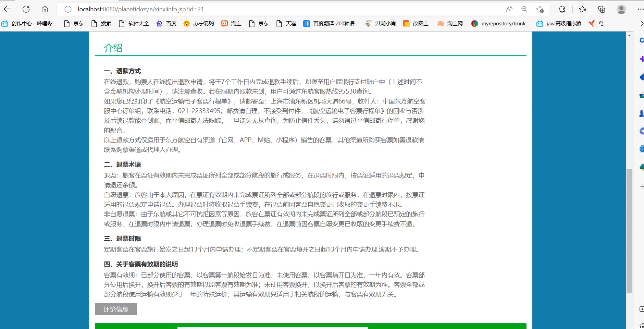Image resolution: width=644 pixels, height=329 pixels.
Task: Click sidebar briefcase tools icon
Action: coord(642,95)
